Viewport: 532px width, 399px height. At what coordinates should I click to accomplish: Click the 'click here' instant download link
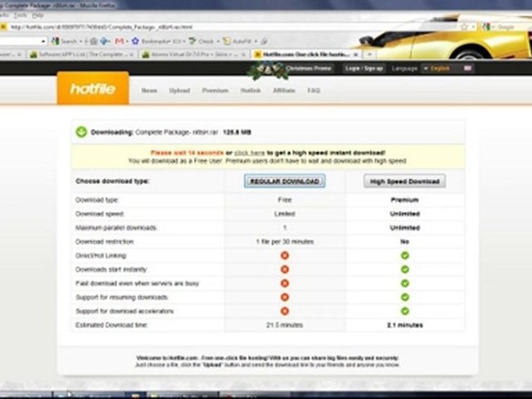click(x=249, y=153)
